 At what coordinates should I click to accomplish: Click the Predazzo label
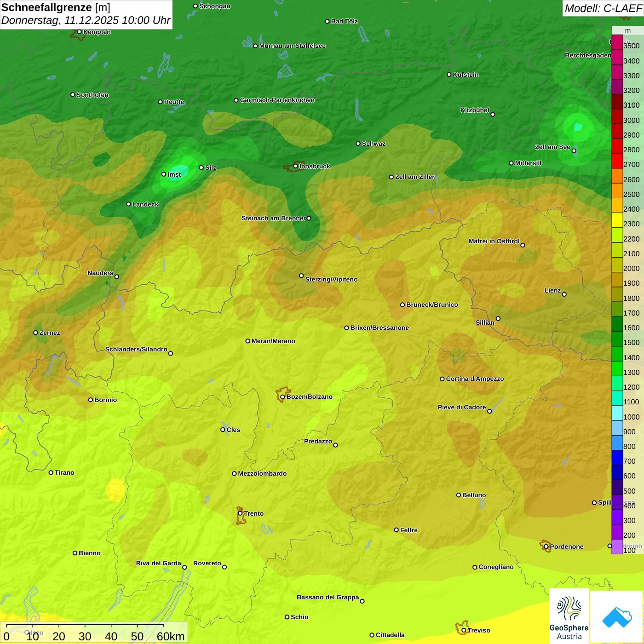[318, 441]
